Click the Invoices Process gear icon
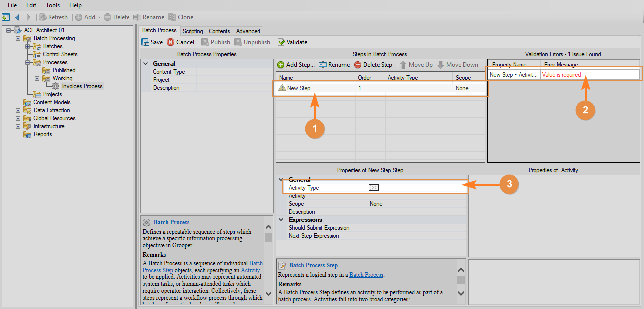This screenshot has height=309, width=644. click(x=56, y=86)
